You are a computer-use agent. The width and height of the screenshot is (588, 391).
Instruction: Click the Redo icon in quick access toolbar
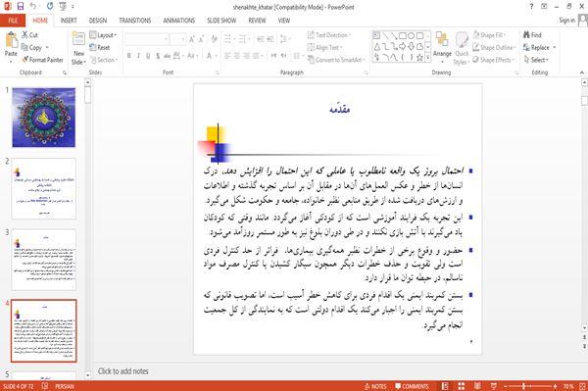[50, 6]
